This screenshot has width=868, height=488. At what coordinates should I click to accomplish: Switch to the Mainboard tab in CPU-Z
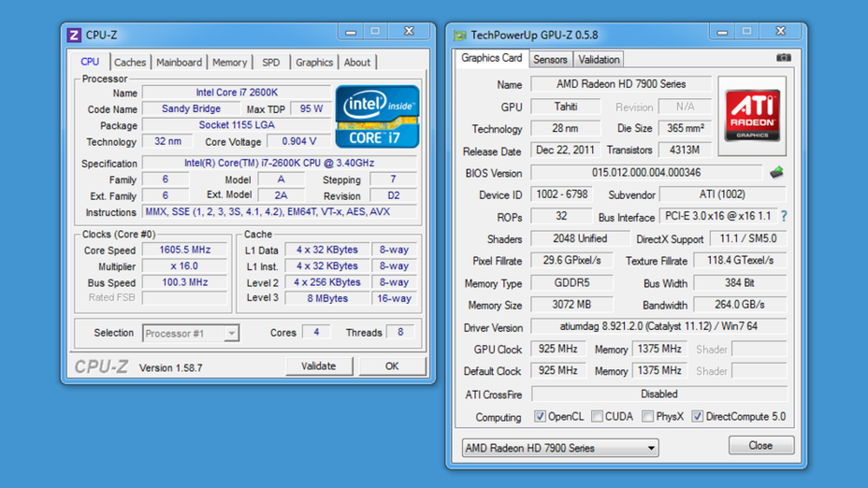(179, 63)
